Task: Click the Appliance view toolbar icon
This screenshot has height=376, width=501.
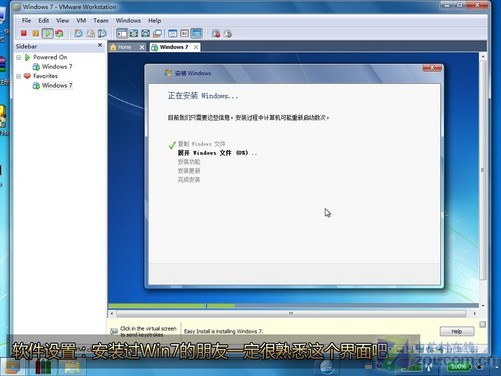Action: click(184, 33)
